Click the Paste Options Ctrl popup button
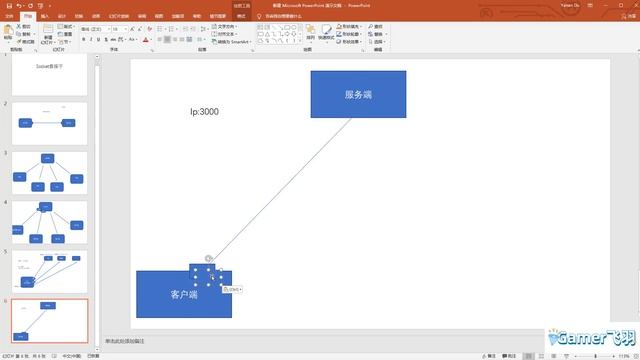 pyautogui.click(x=232, y=289)
